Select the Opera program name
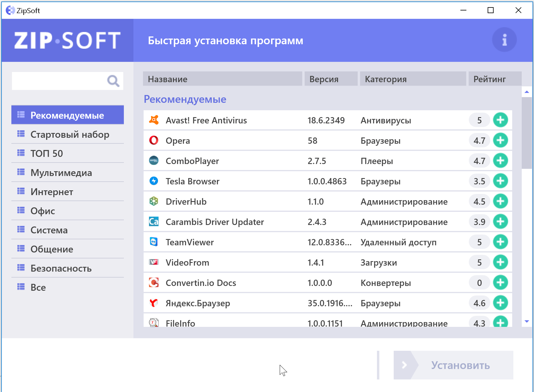This screenshot has width=534, height=392. (x=178, y=141)
